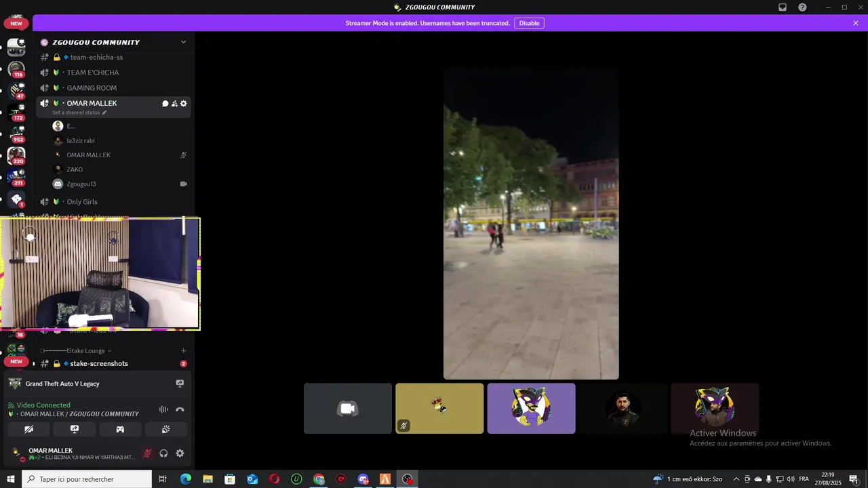Open Windows Start menu
Screen dimensions: 868x488
pos(11,479)
